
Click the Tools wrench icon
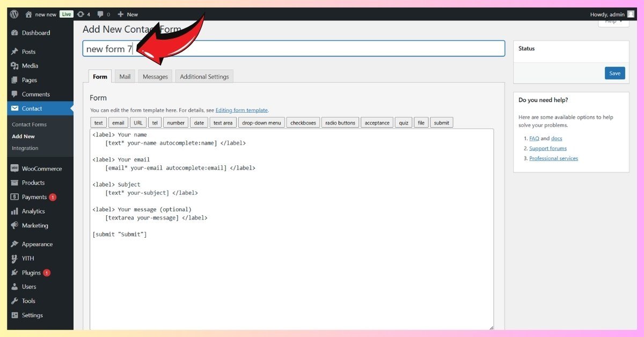pyautogui.click(x=14, y=301)
